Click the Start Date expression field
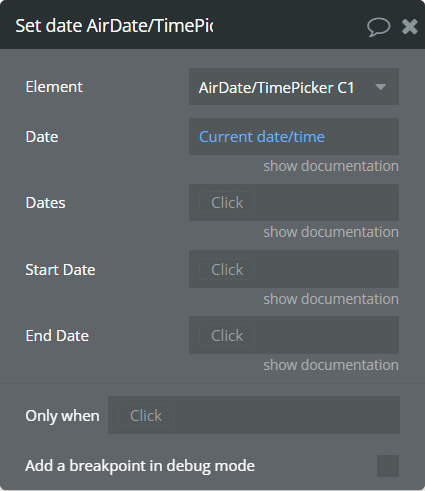 (x=294, y=269)
